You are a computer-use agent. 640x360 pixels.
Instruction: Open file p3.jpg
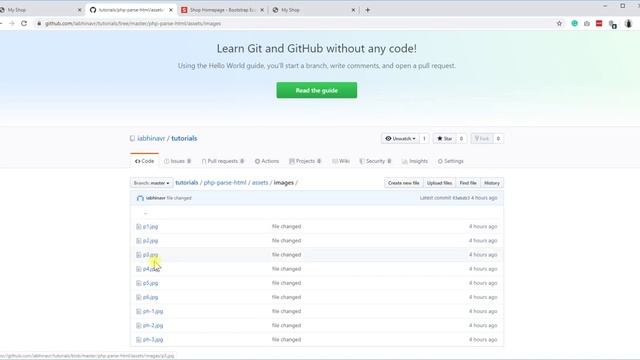pyautogui.click(x=150, y=255)
